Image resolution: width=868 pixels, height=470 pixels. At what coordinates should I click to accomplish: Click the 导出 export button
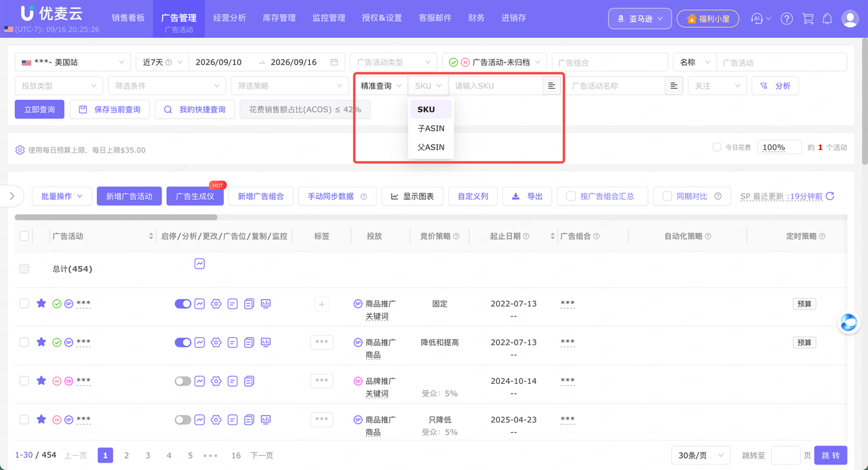pos(527,196)
